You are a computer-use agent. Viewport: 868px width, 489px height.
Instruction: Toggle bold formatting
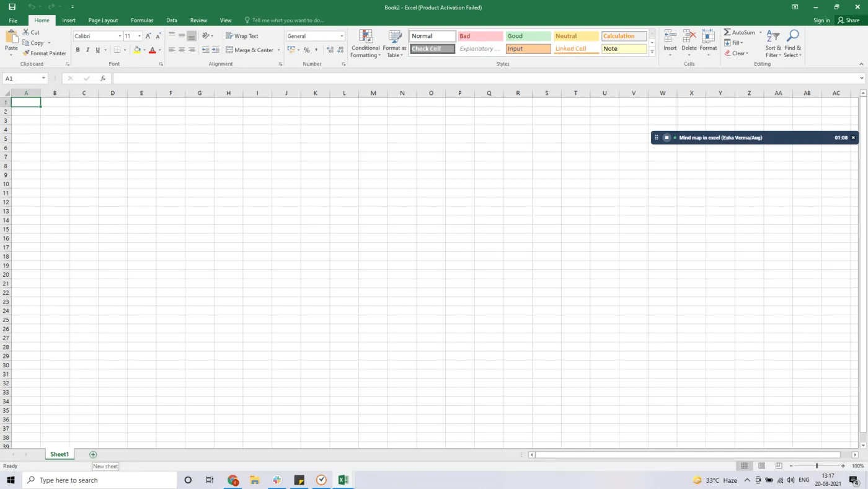(x=77, y=50)
